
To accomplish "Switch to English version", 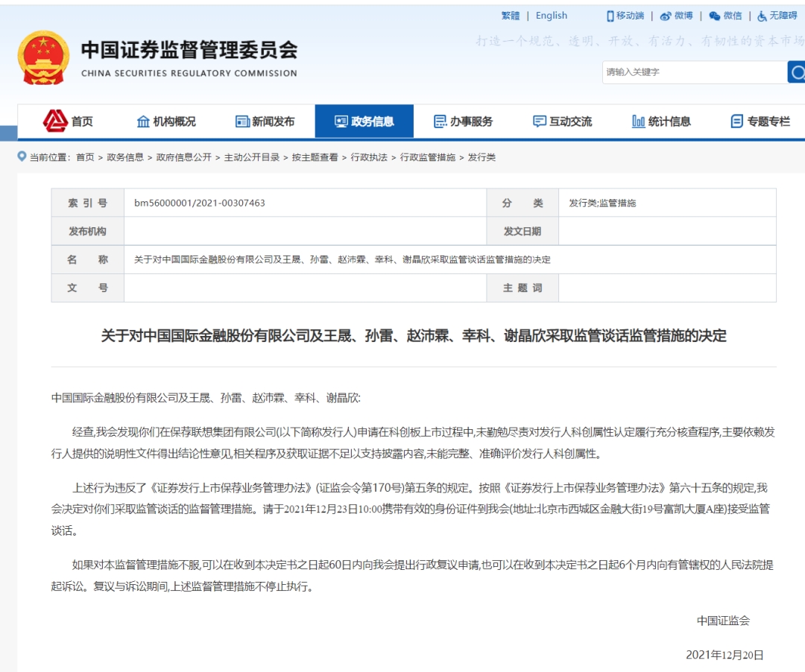I will pos(551,16).
